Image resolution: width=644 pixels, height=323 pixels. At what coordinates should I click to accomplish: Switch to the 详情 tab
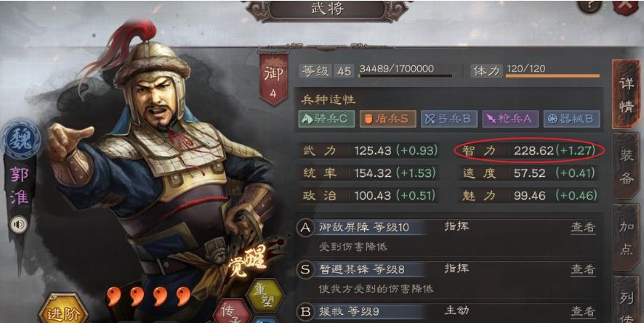point(626,94)
